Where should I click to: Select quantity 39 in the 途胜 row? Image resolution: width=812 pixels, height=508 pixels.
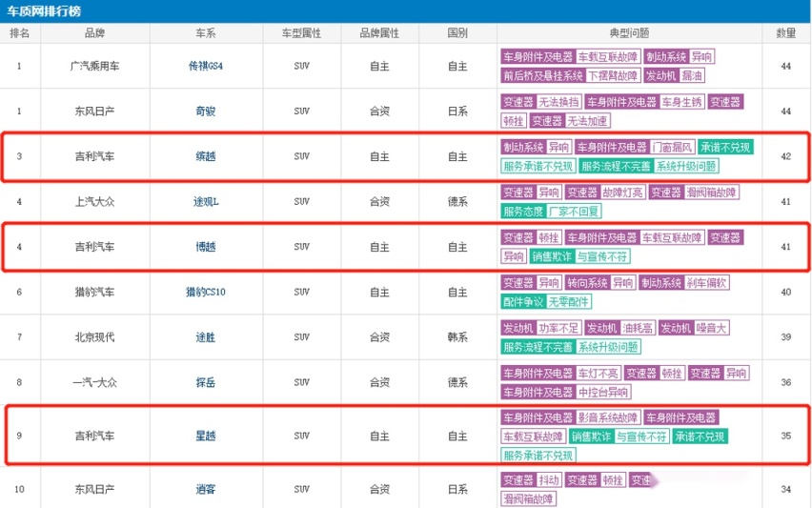coord(785,337)
